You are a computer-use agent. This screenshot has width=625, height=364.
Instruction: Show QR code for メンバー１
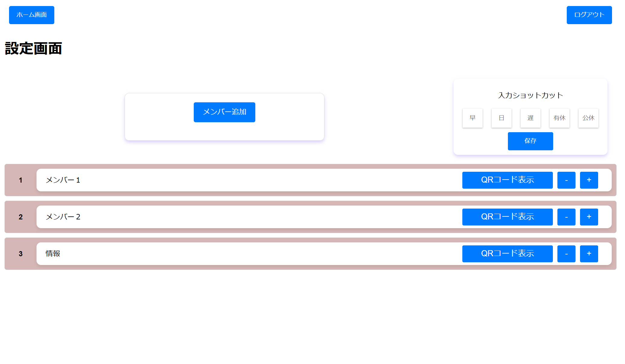click(507, 180)
